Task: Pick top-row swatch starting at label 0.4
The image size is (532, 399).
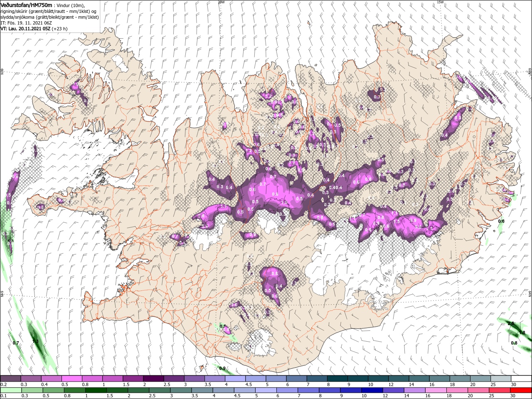Action: [x=51, y=379]
